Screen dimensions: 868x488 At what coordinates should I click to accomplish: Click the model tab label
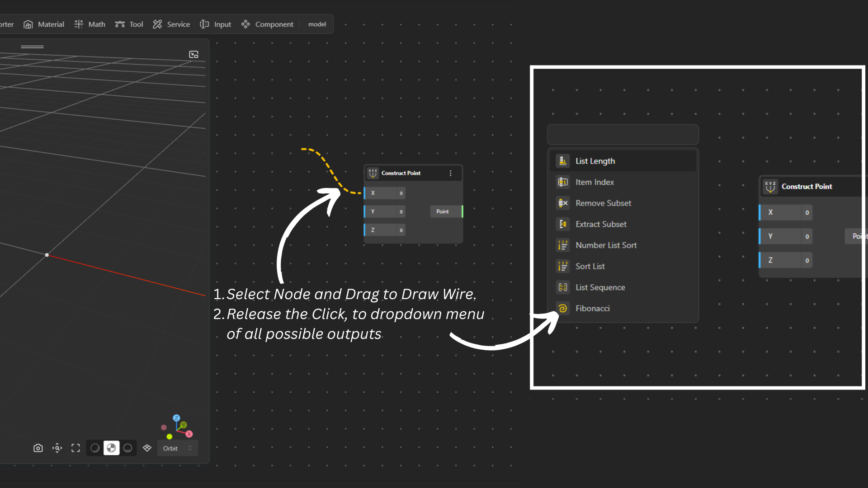click(x=317, y=24)
